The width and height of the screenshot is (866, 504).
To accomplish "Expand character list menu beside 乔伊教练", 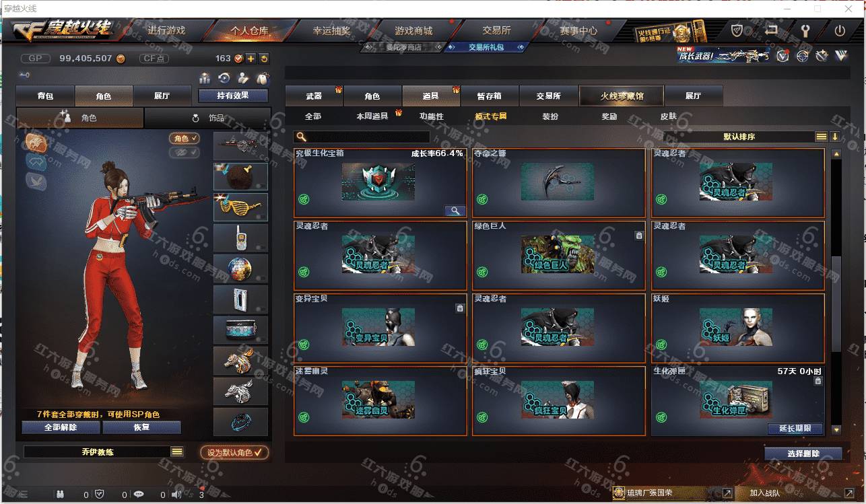I will pos(177,452).
